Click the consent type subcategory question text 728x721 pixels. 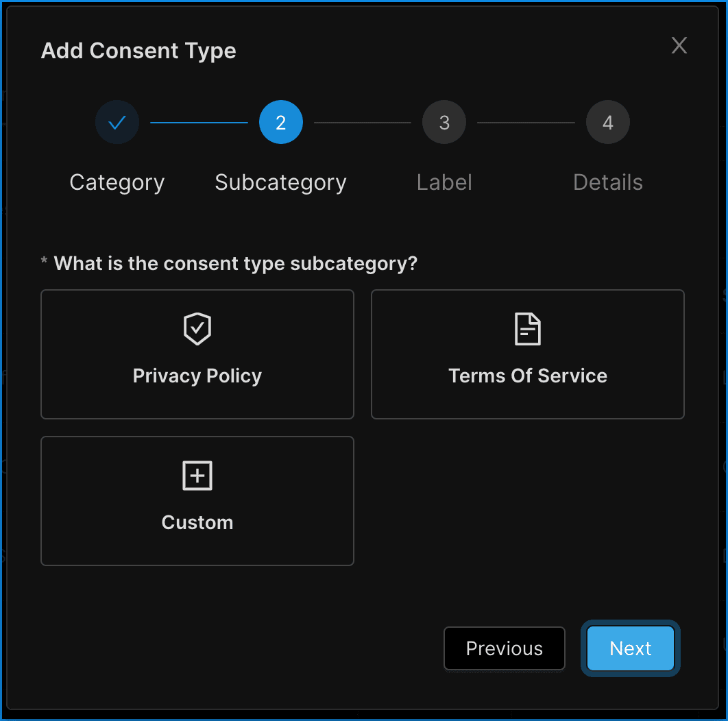coord(235,264)
